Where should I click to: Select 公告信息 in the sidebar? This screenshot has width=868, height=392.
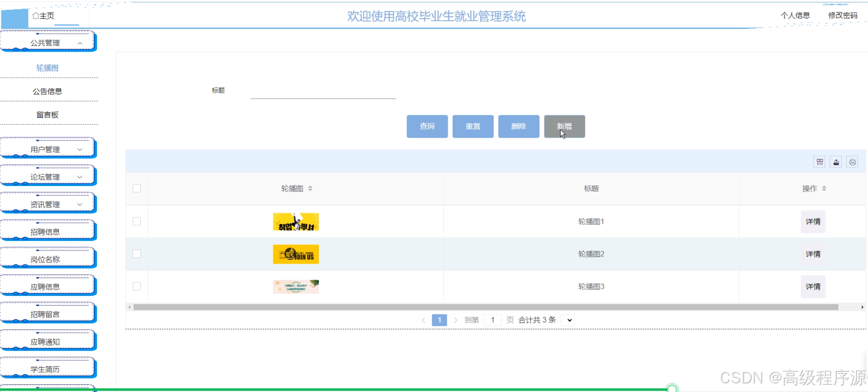47,91
